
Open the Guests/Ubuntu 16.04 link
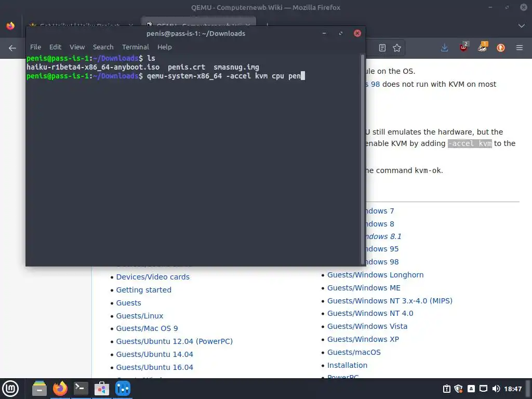click(x=154, y=367)
